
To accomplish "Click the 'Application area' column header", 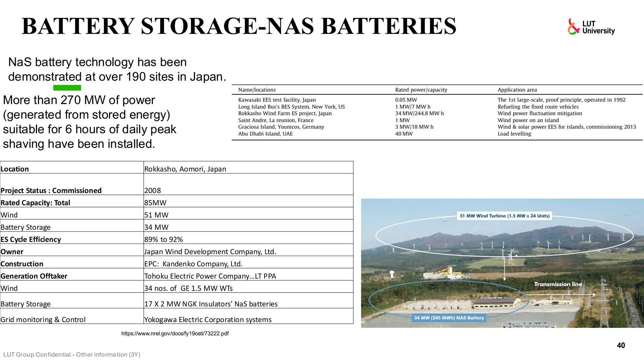I will coord(517,90).
